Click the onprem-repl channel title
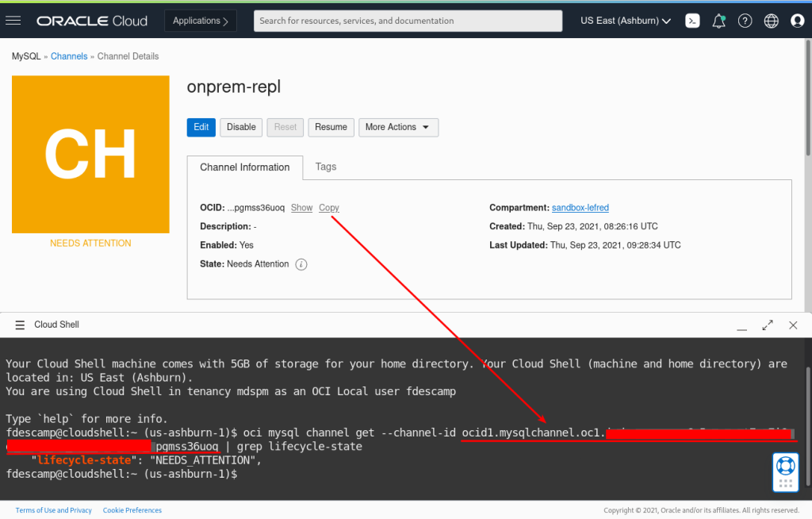The width and height of the screenshot is (812, 519). [x=234, y=87]
